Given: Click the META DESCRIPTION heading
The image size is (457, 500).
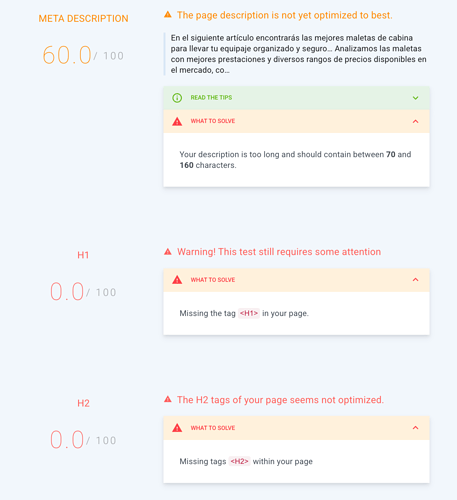Looking at the screenshot, I should pyautogui.click(x=83, y=18).
